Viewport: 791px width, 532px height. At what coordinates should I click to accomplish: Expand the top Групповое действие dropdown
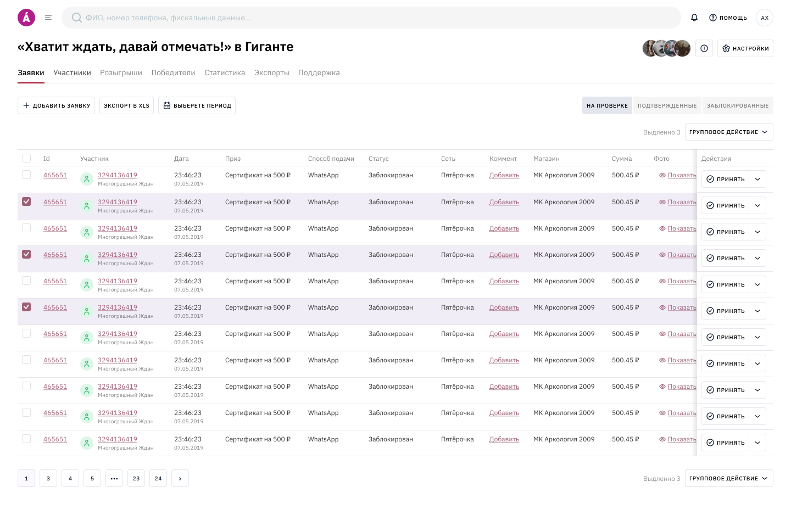tap(728, 132)
